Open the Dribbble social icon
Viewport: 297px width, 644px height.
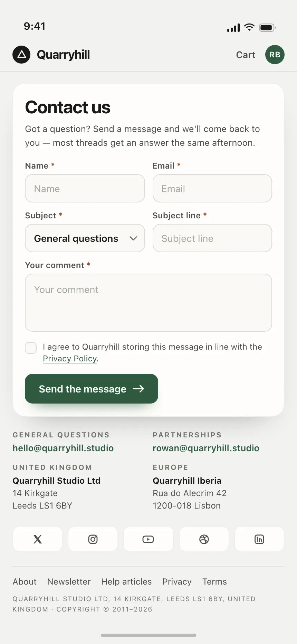click(x=204, y=539)
